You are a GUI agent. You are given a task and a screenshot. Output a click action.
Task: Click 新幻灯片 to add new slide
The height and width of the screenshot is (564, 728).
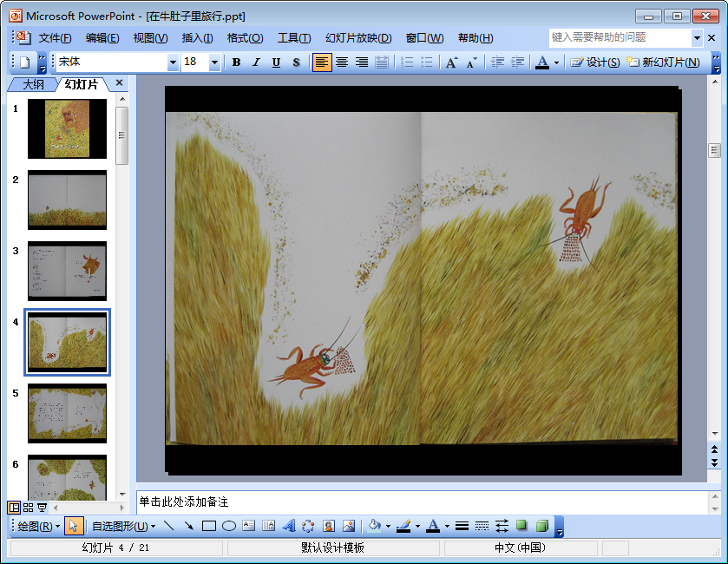(x=663, y=62)
